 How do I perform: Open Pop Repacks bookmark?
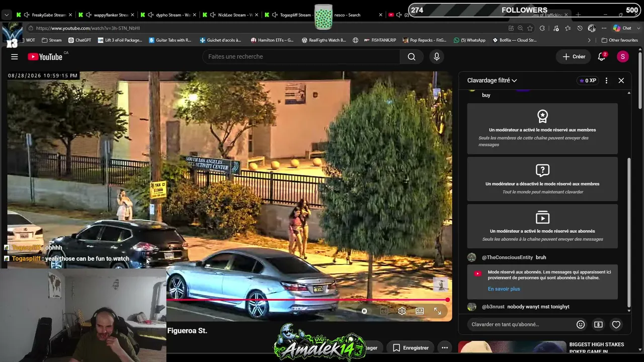(425, 40)
